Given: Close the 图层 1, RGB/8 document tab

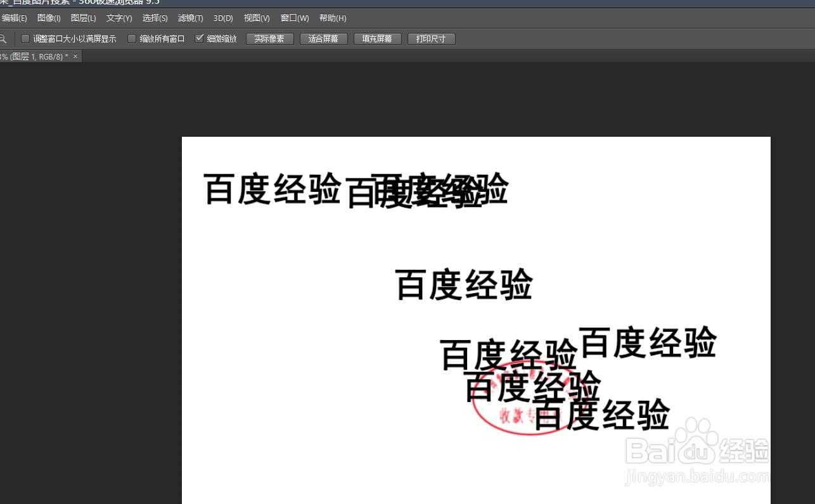Looking at the screenshot, I should (75, 56).
